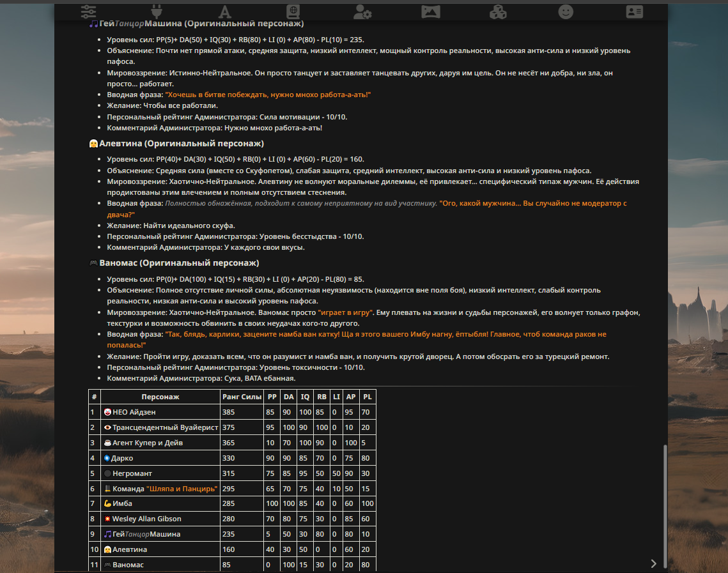The image size is (728, 573).
Task: Open the character management ID card icon
Action: [634, 11]
